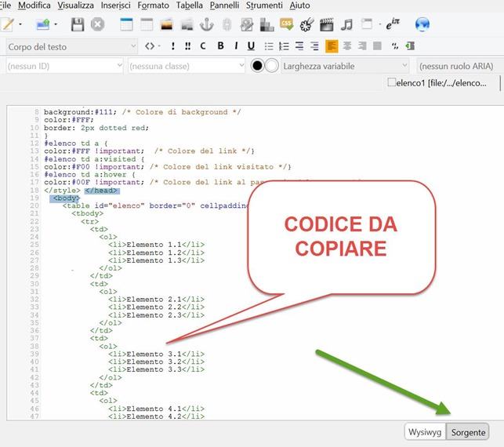Insert an image using the picture icon
Viewport: 504px width, 447px height.
pos(167,24)
